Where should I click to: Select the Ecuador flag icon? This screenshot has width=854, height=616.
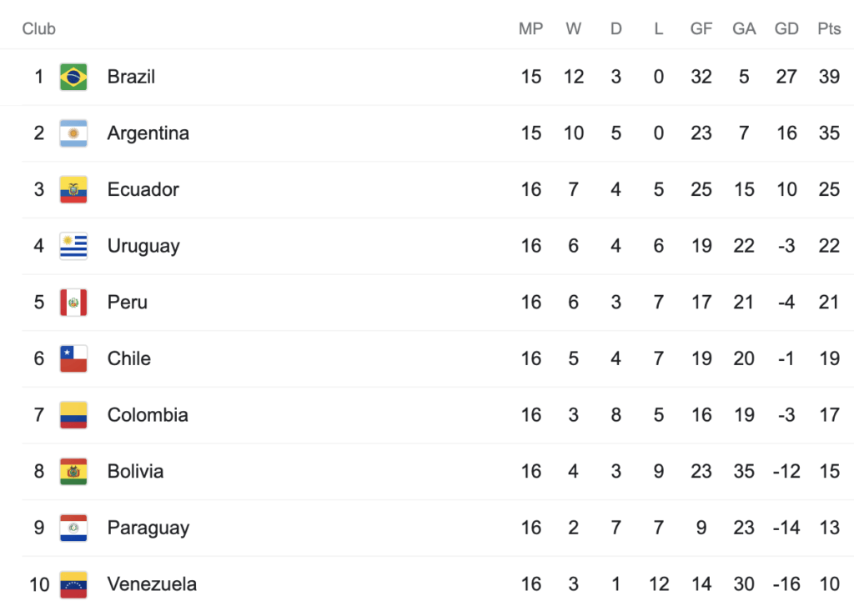coord(73,189)
